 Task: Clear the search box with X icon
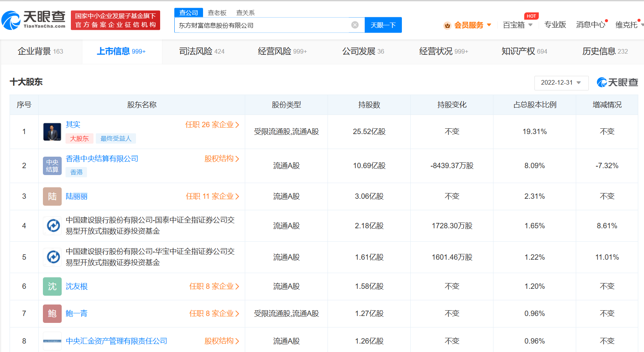[355, 25]
